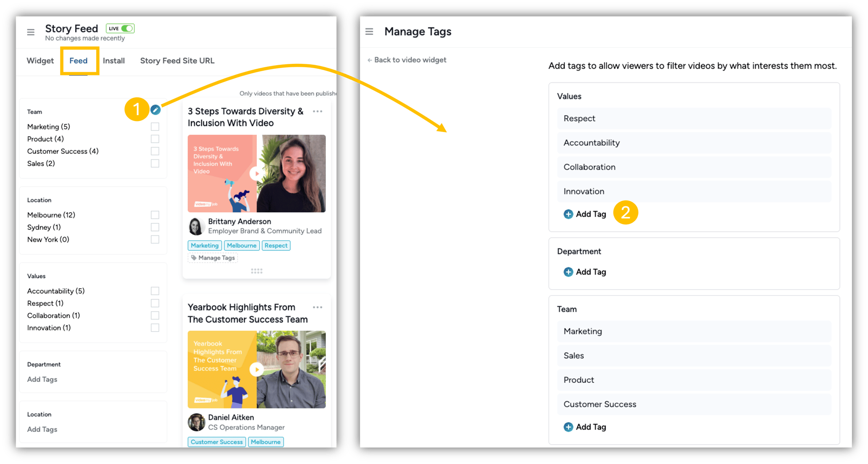Open the options menu on the Diversity video card
868x464 pixels.
point(318,111)
